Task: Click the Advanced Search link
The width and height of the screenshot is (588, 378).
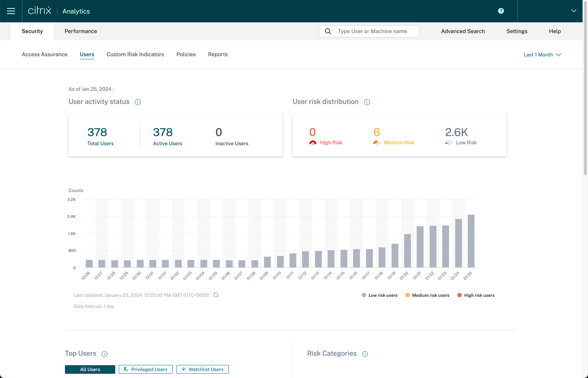Action: click(463, 31)
